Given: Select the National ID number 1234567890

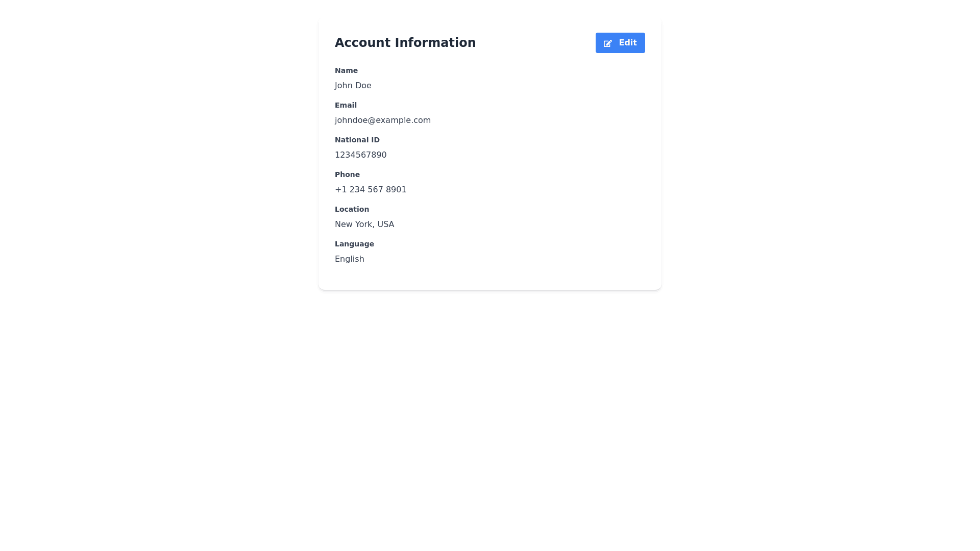Looking at the screenshot, I should tap(360, 155).
